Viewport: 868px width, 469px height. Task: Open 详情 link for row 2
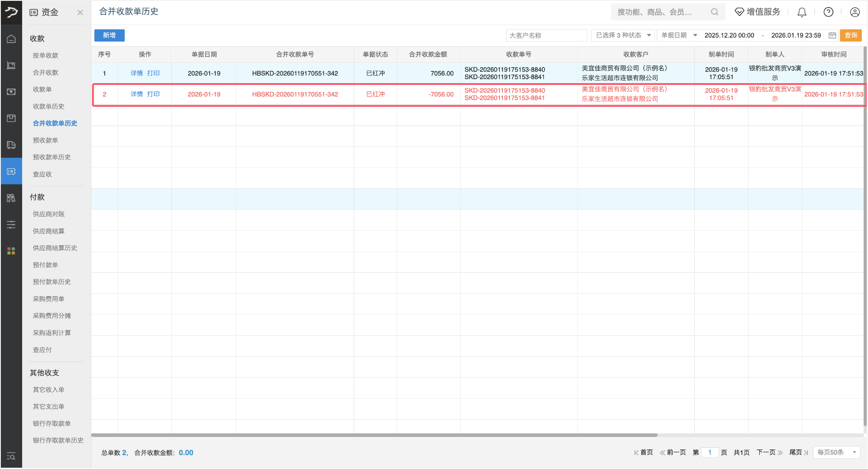point(136,94)
